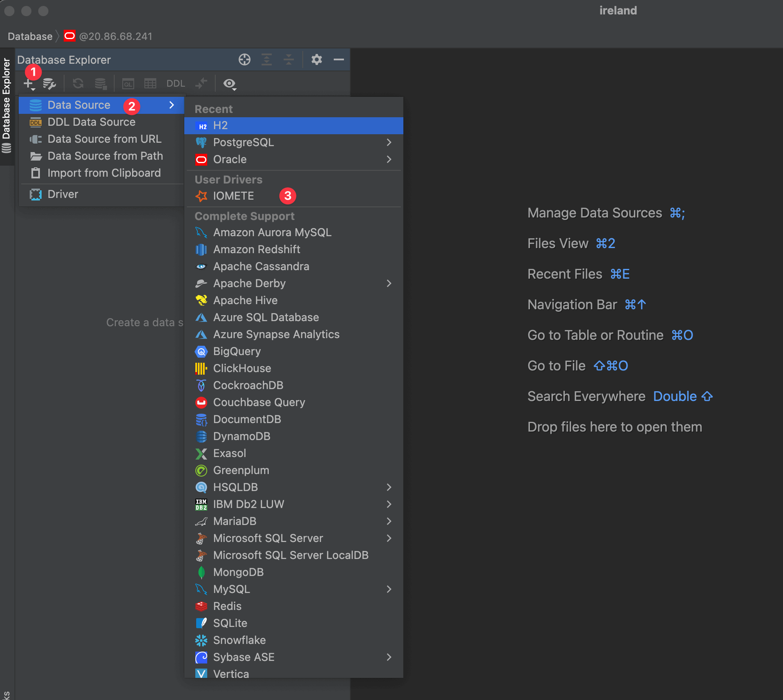Select Snowflake data source
The width and height of the screenshot is (783, 700).
pos(294,640)
